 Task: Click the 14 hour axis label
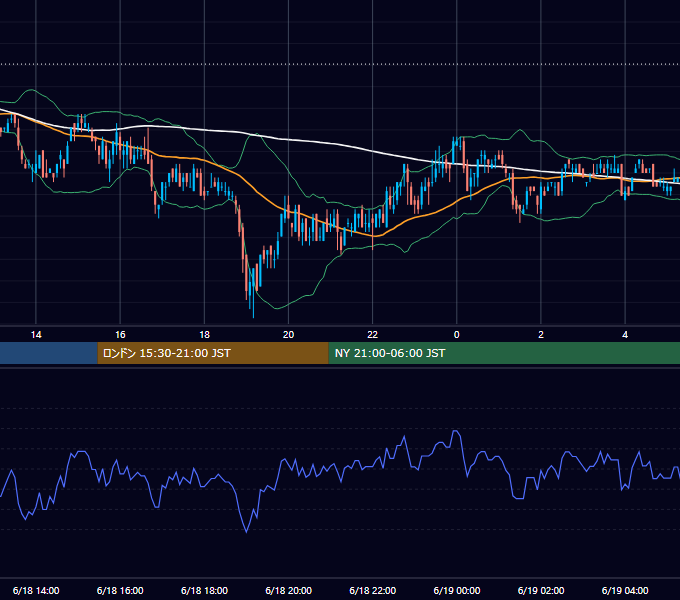tap(36, 335)
